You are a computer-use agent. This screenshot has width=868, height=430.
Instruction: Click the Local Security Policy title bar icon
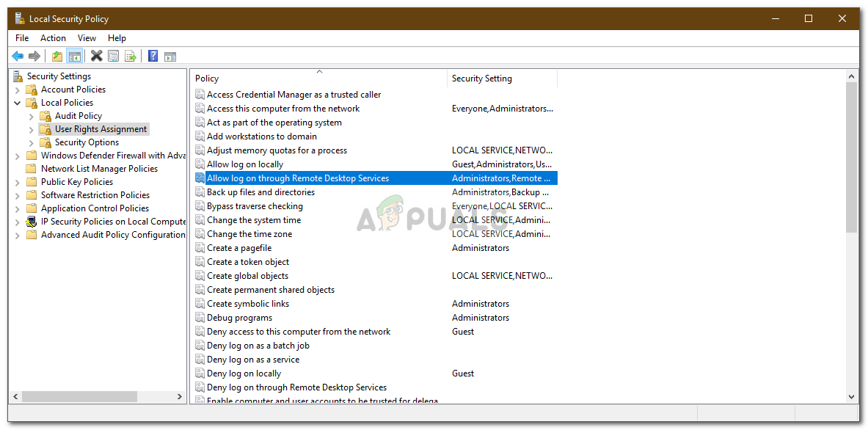coord(20,18)
